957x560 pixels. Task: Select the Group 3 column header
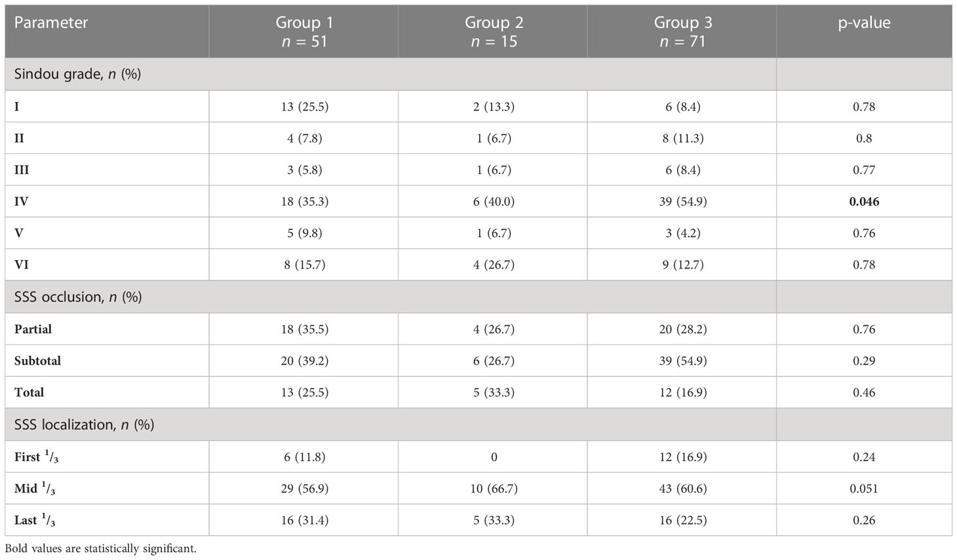tap(682, 31)
